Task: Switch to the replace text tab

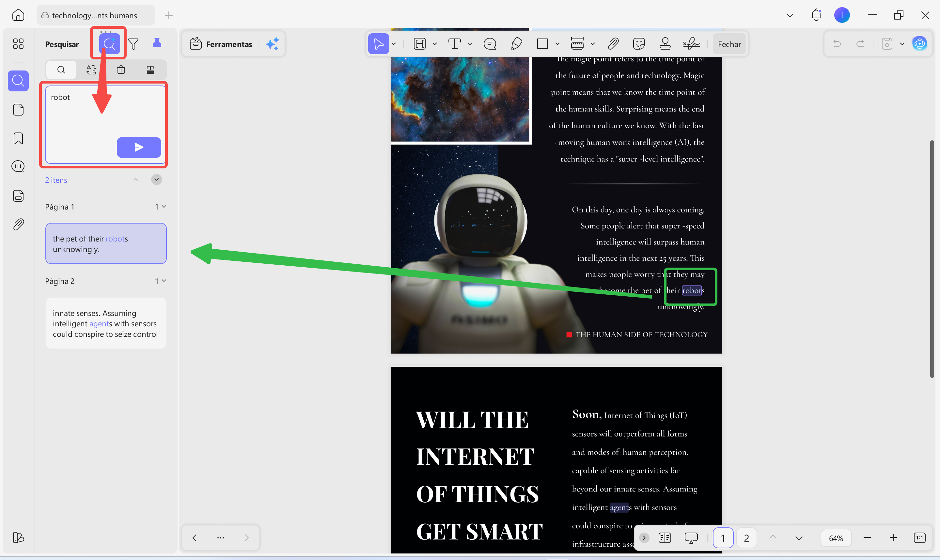Action: (x=91, y=70)
